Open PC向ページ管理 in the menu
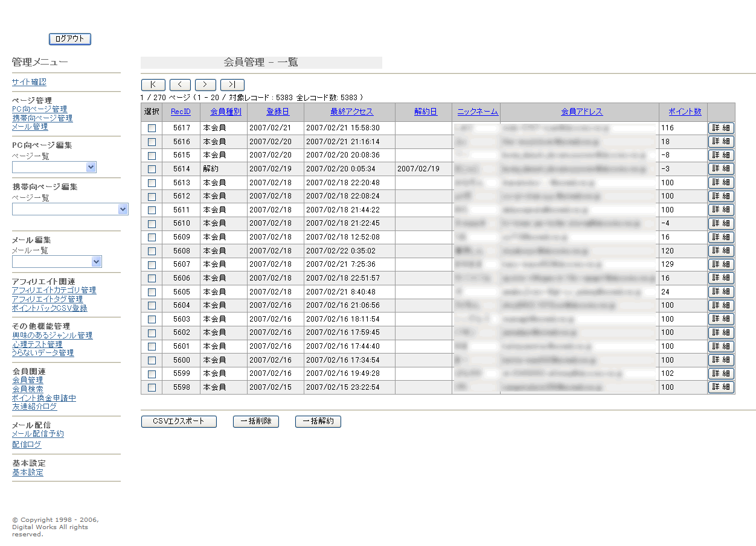 39,109
